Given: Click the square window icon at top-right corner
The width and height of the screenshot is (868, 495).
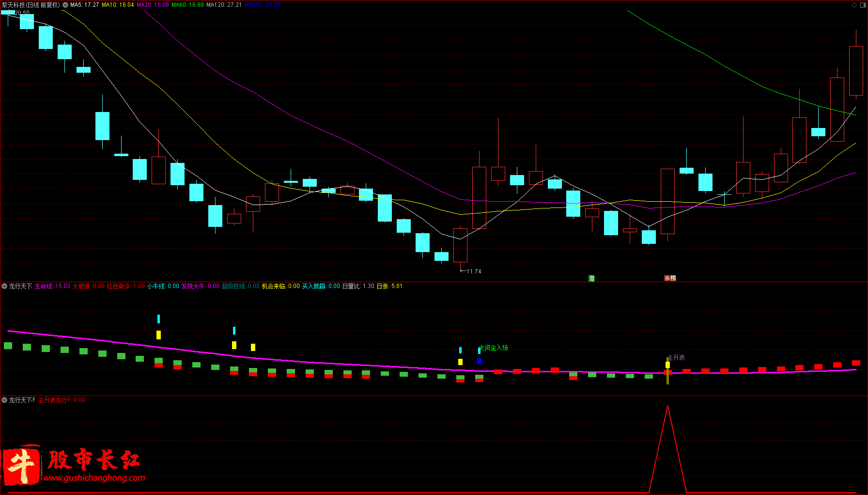Looking at the screenshot, I should click(x=863, y=5).
